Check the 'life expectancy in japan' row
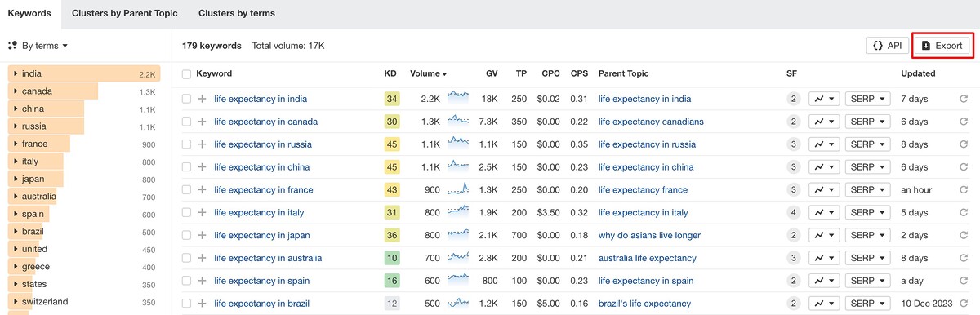Screen dimensions: 980x315 tap(187, 236)
